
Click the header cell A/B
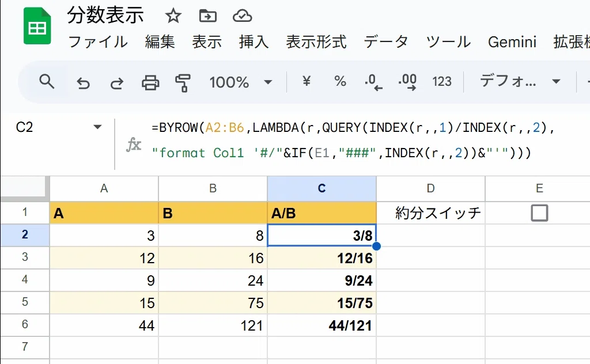pyautogui.click(x=322, y=213)
